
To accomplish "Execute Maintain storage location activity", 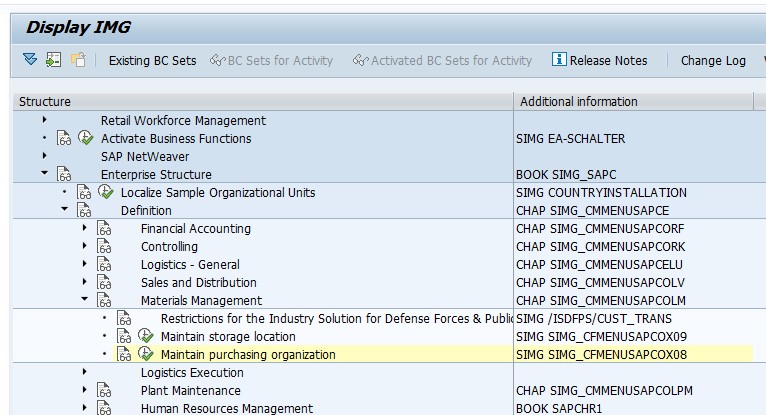I will (146, 336).
